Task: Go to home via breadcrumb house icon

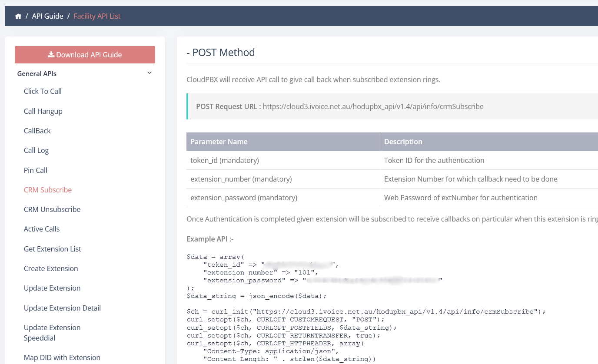Action: 18,17
